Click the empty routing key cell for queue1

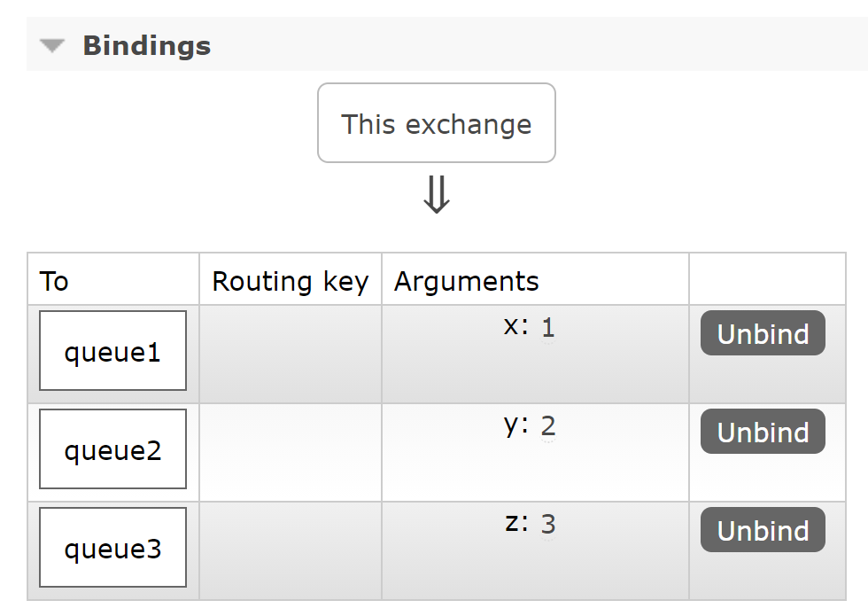click(291, 354)
